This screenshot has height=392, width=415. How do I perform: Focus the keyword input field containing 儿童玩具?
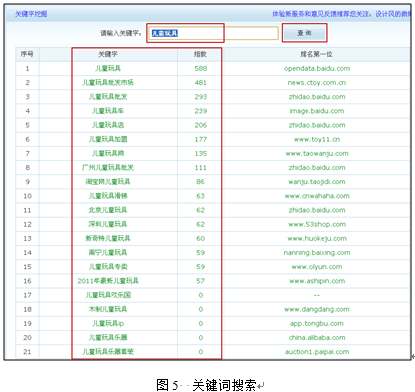coord(213,33)
